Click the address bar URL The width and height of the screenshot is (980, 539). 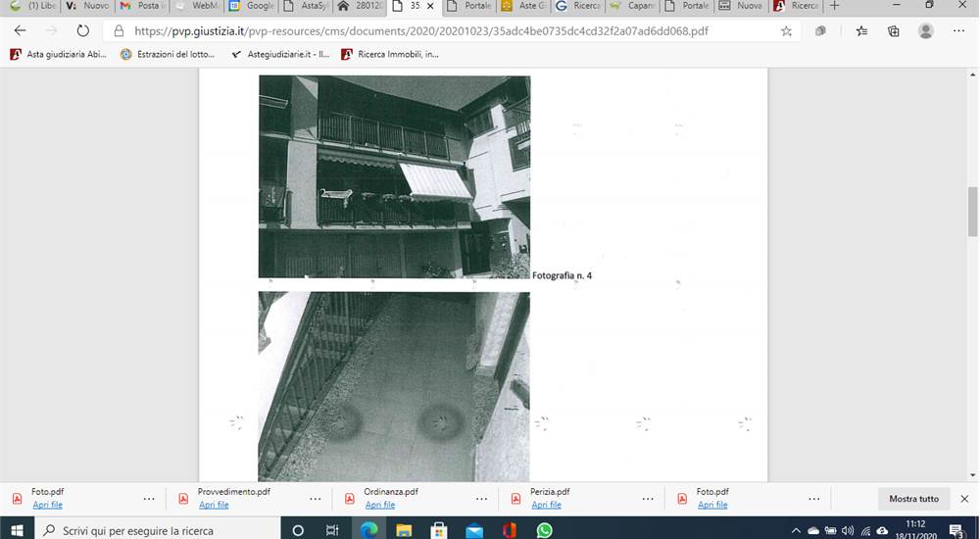point(421,30)
